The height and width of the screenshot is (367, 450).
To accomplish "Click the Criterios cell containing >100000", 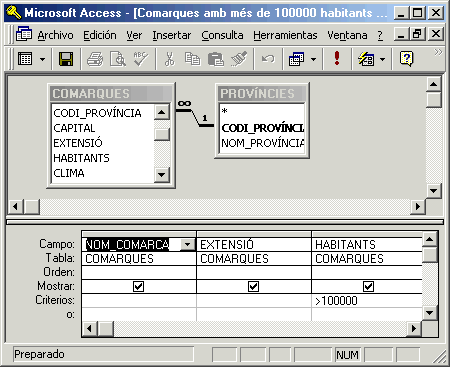I will coord(367,301).
